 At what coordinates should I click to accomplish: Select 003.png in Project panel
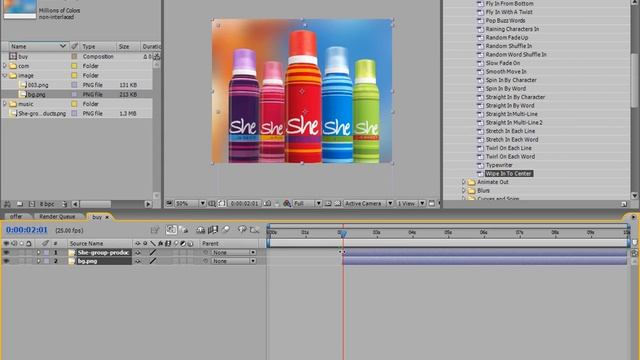coord(38,85)
